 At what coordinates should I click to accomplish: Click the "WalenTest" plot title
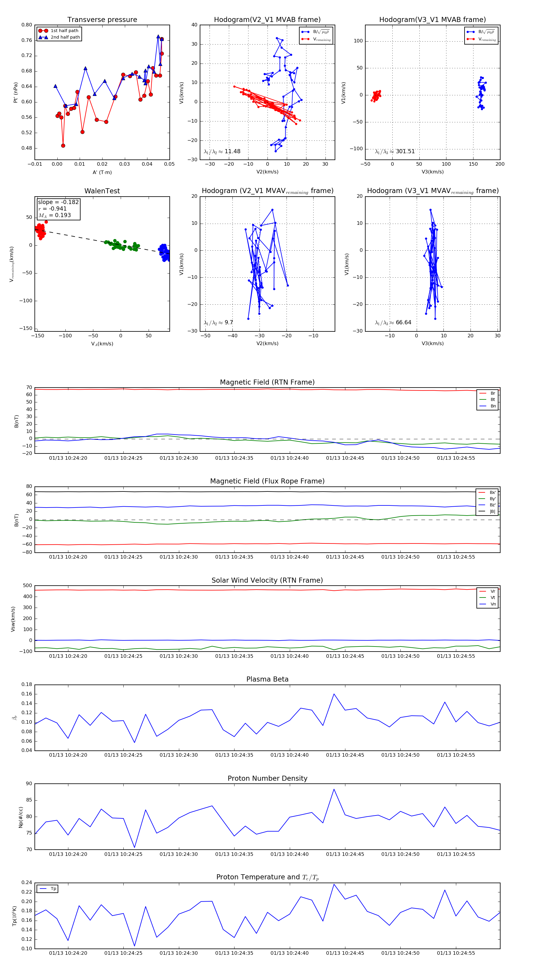point(102,191)
